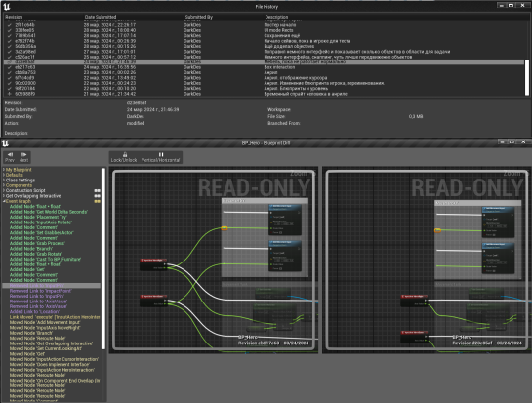
Task: Click the File History vertical scrollbar
Action: (x=526, y=77)
